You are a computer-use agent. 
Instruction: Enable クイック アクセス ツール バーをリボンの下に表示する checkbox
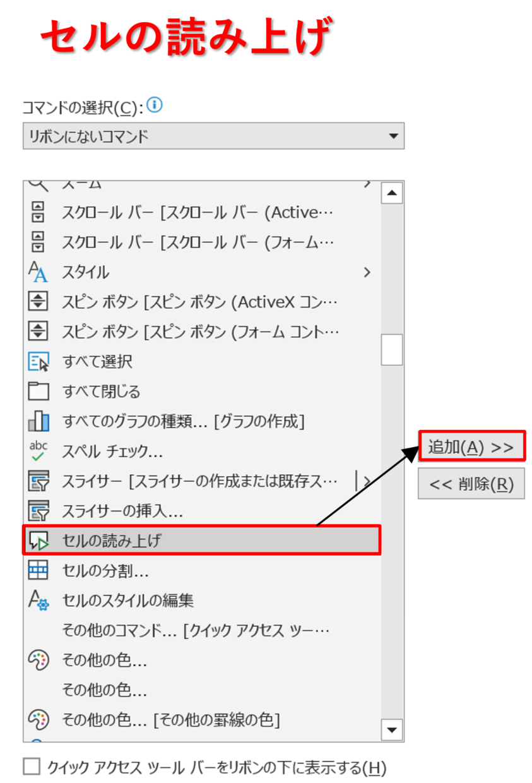32,767
